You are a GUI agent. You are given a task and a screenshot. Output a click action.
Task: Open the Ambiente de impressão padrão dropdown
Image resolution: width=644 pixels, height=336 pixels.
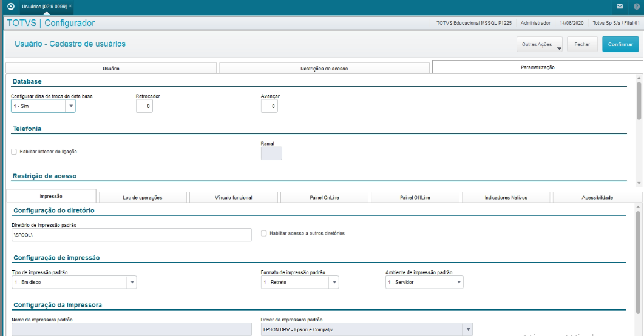coord(424,282)
